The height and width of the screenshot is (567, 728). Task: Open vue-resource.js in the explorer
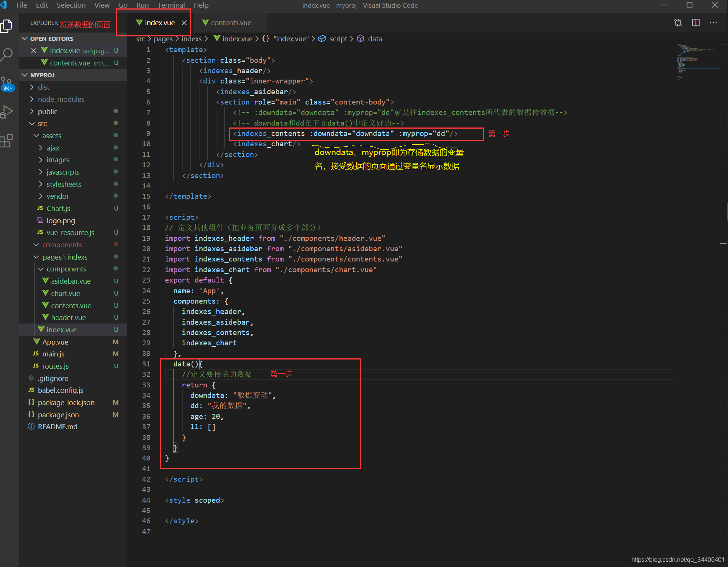71,232
